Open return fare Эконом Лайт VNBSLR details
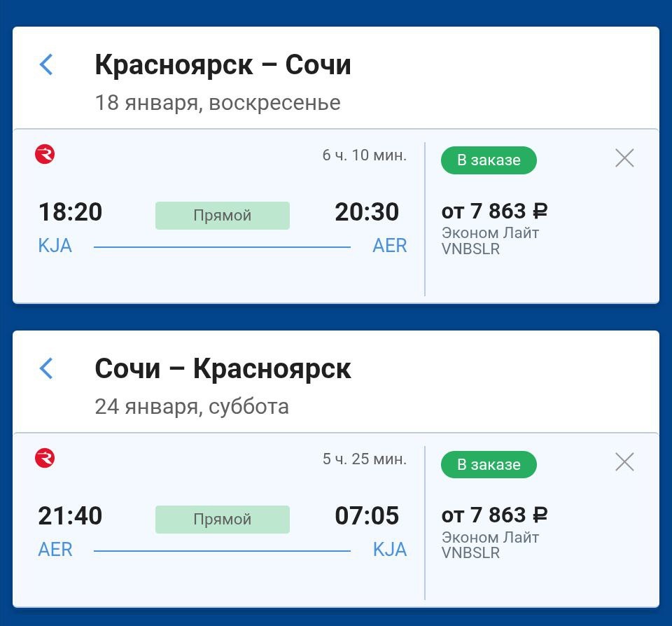672x626 pixels. click(490, 545)
